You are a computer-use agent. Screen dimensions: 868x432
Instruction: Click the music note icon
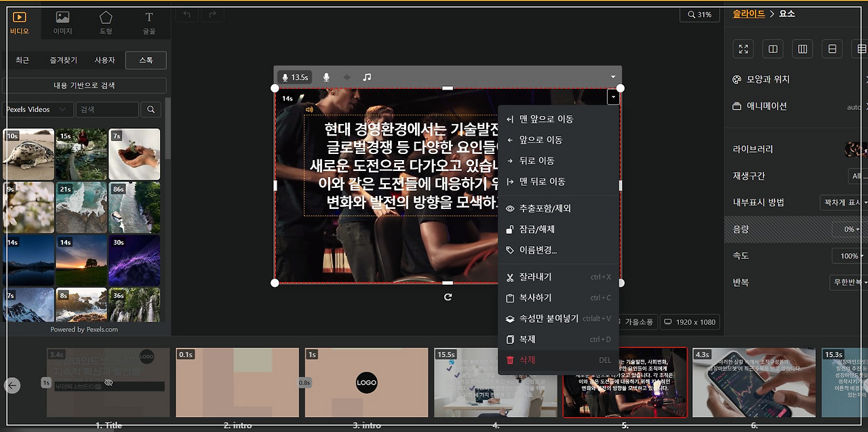[367, 77]
